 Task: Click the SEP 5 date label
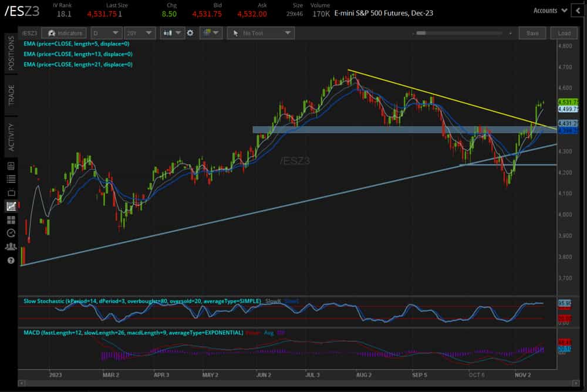pos(419,375)
